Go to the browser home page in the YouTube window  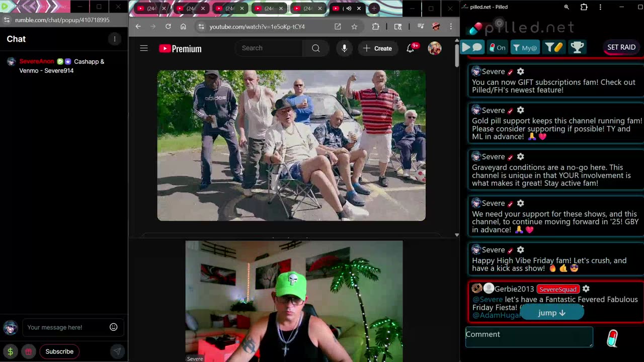click(183, 27)
